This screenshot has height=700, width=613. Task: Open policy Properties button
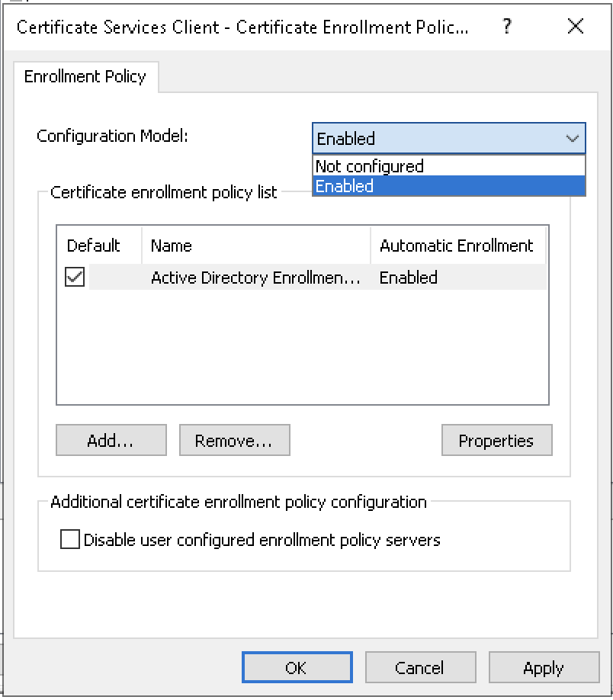(x=496, y=441)
